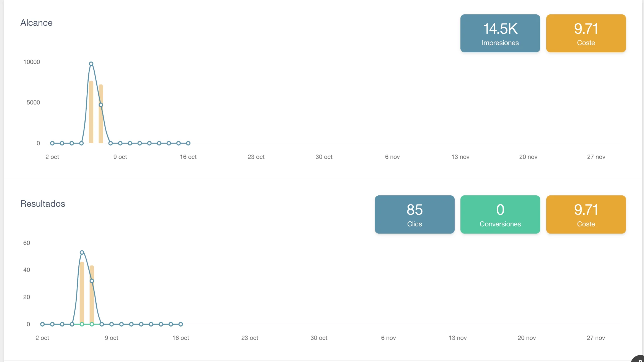This screenshot has width=644, height=362.
Task: Click the dark round icon in the bottom-right corner
Action: [x=638, y=359]
